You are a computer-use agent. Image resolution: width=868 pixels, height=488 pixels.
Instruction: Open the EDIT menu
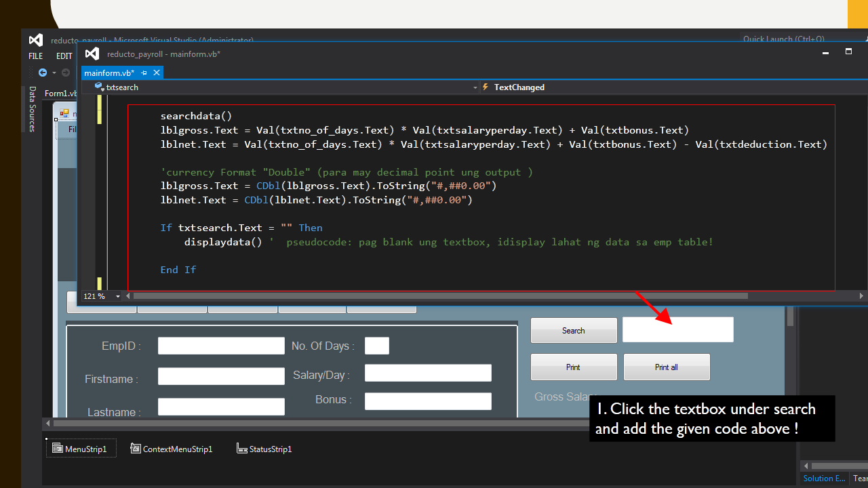[x=64, y=56]
